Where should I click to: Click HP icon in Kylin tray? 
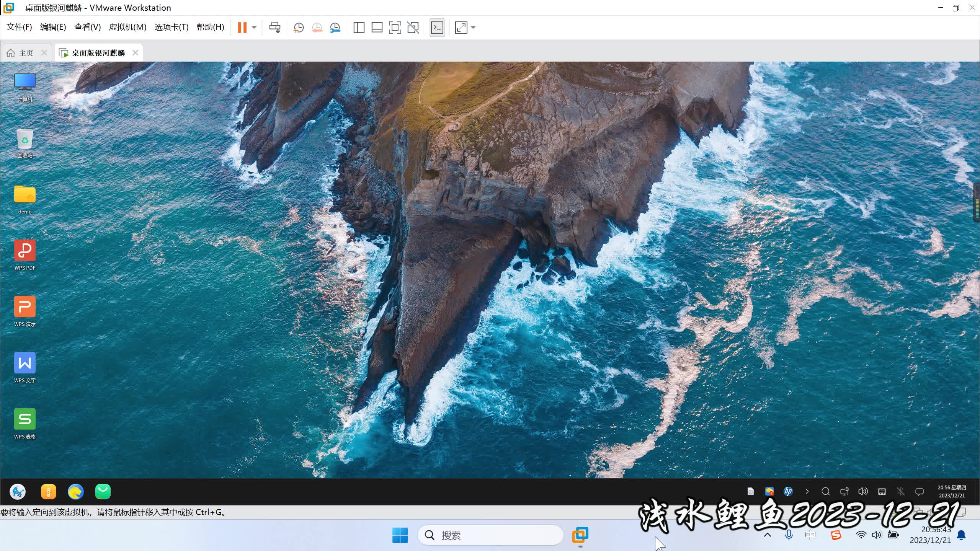[x=788, y=491]
